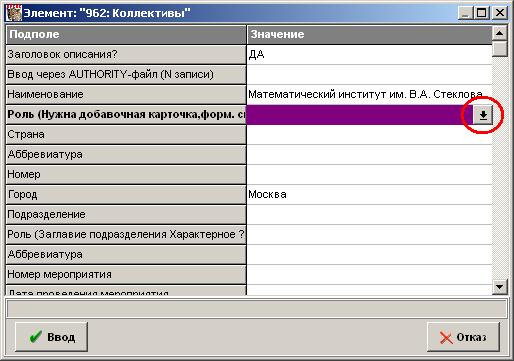Select the 'Номер мероприятия' subfield label
The width and height of the screenshot is (514, 361).
coord(126,275)
